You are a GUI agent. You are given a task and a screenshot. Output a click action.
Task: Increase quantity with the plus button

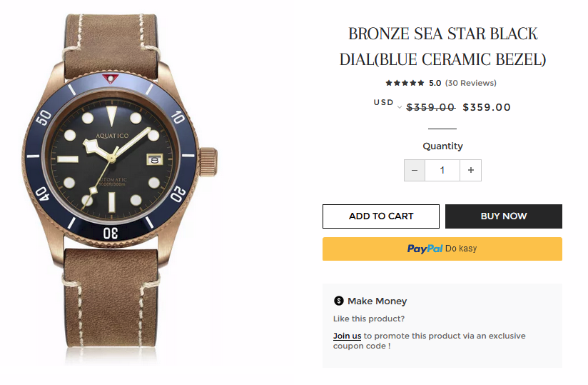pos(471,170)
